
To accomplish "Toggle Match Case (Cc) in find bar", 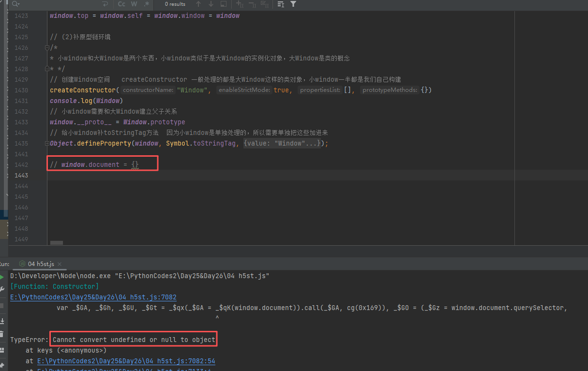I will (x=121, y=4).
